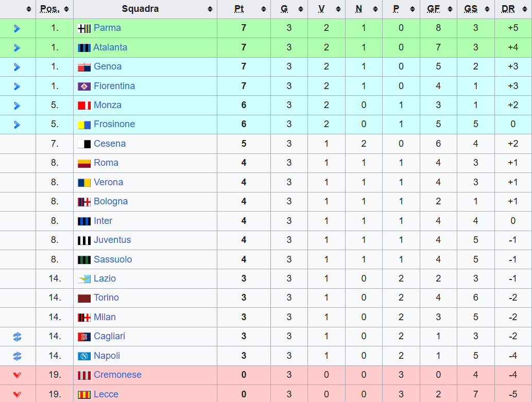Sort table by Pos. column arrows

pyautogui.click(x=66, y=9)
